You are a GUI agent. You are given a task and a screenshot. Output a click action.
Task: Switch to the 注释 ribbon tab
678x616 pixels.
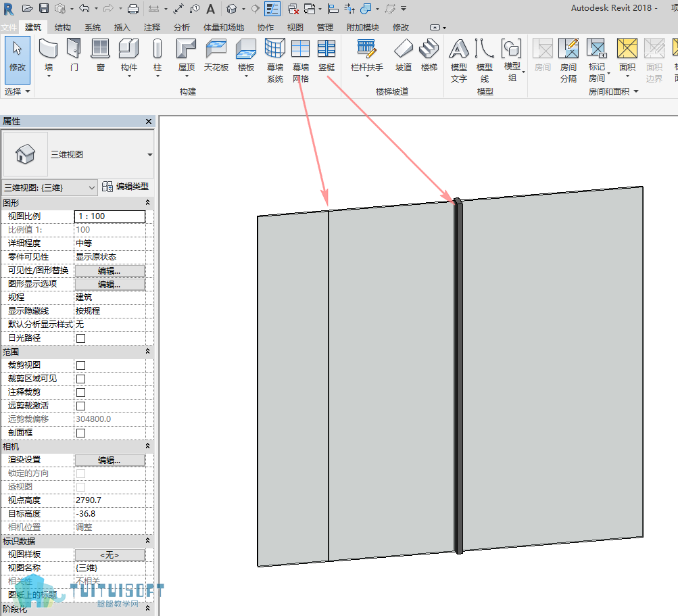point(152,28)
